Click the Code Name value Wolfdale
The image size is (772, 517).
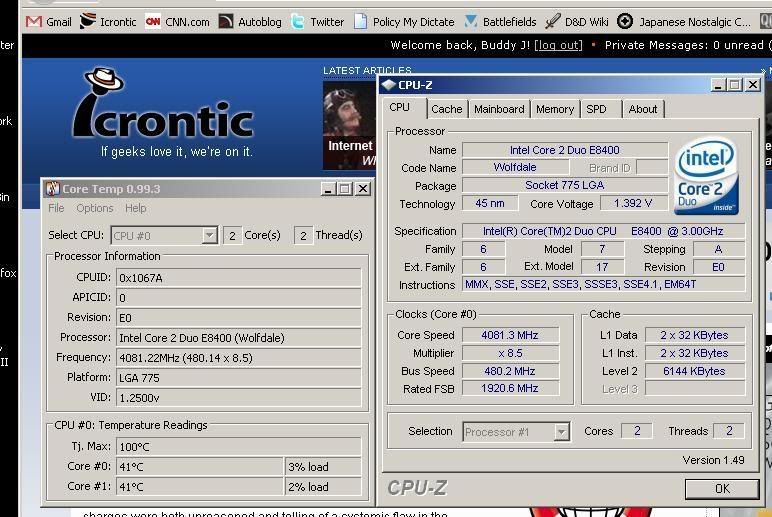[x=515, y=167]
